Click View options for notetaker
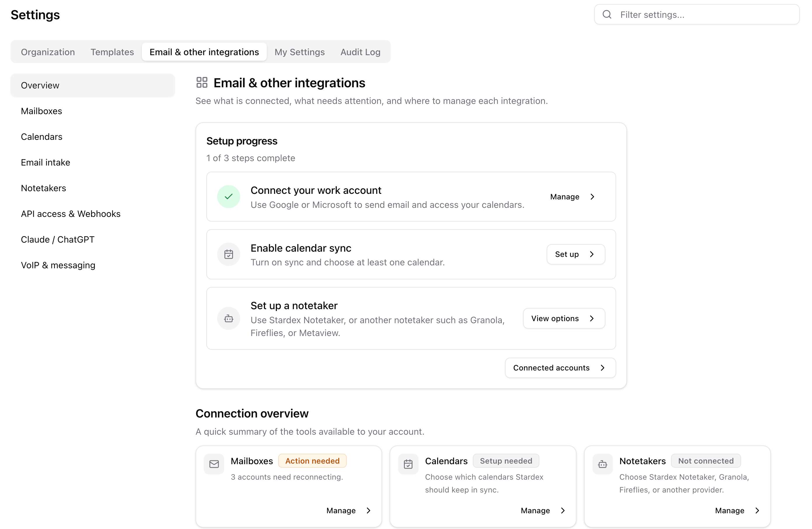812x529 pixels. click(x=564, y=319)
